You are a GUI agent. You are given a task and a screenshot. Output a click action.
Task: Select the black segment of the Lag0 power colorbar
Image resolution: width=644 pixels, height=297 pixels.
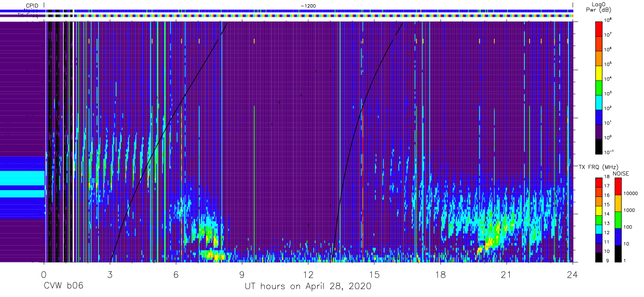coord(599,146)
